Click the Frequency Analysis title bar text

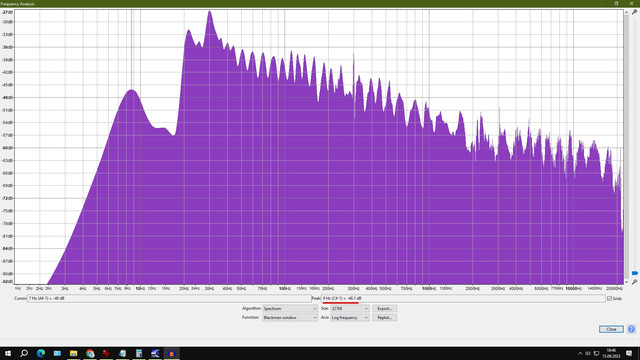17,4
